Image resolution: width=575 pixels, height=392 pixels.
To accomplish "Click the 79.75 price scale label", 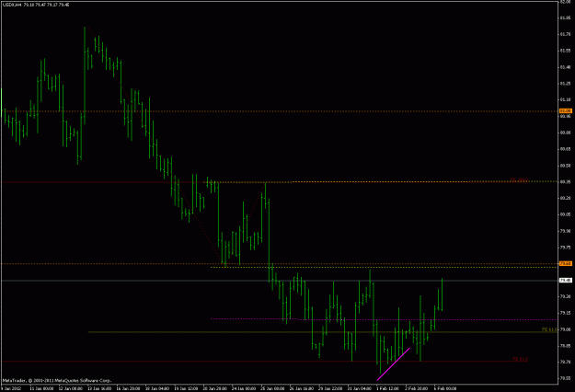I will click(x=565, y=248).
